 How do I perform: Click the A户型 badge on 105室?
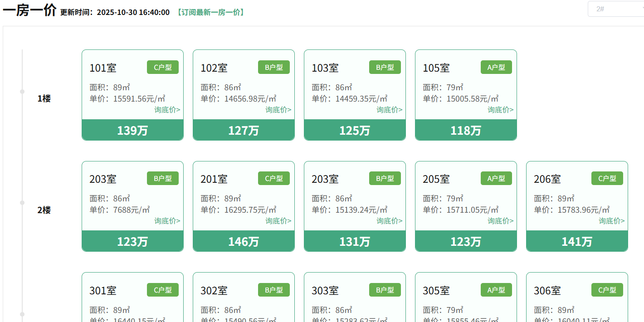click(x=496, y=67)
